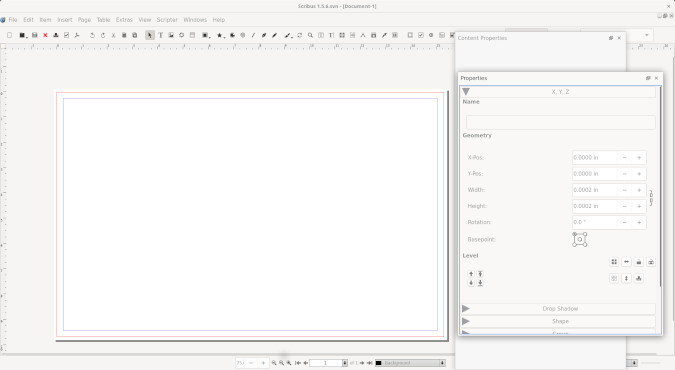Image resolution: width=675 pixels, height=370 pixels.
Task: Select the Freehand Line tool
Action: (x=274, y=35)
